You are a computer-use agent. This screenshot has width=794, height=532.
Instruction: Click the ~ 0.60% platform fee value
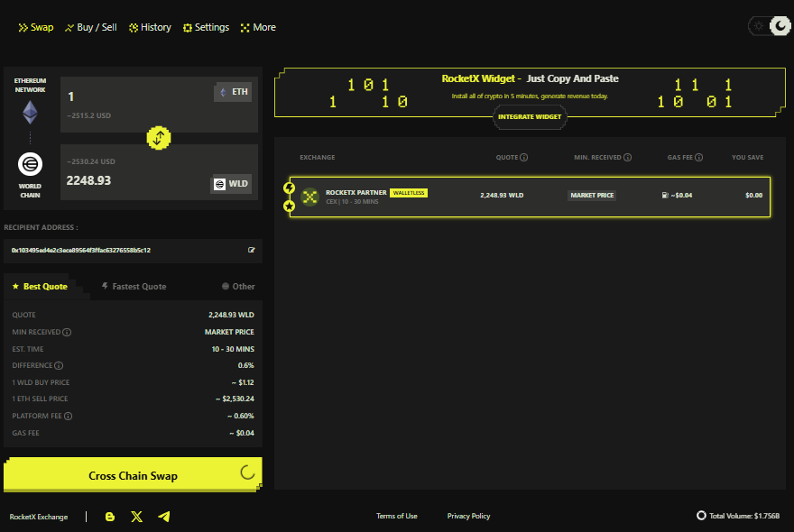241,416
